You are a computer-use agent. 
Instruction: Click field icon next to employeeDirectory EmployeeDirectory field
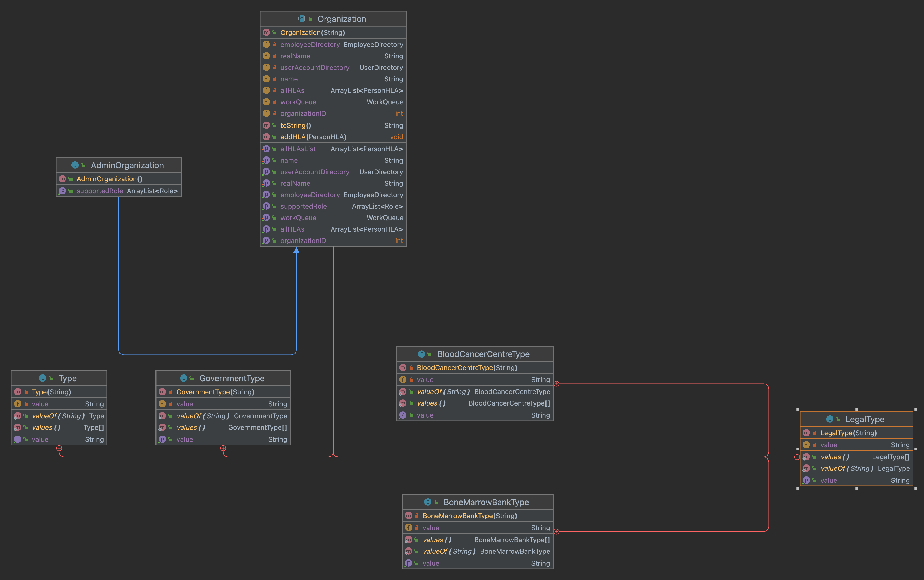(266, 45)
